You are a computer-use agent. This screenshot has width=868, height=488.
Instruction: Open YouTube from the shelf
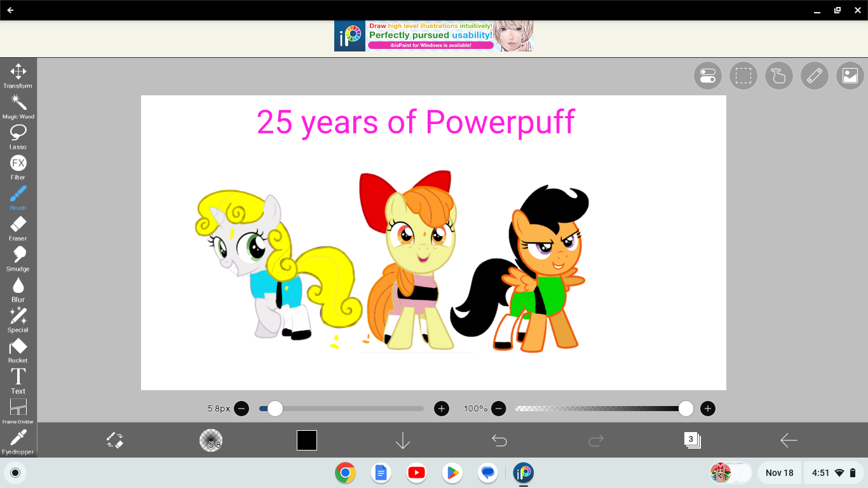pyautogui.click(x=416, y=473)
